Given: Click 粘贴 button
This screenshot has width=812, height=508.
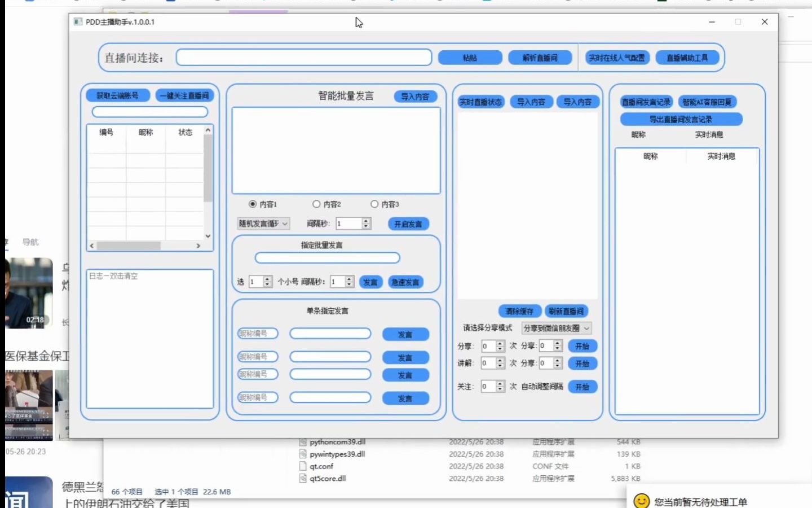Looking at the screenshot, I should pos(470,58).
